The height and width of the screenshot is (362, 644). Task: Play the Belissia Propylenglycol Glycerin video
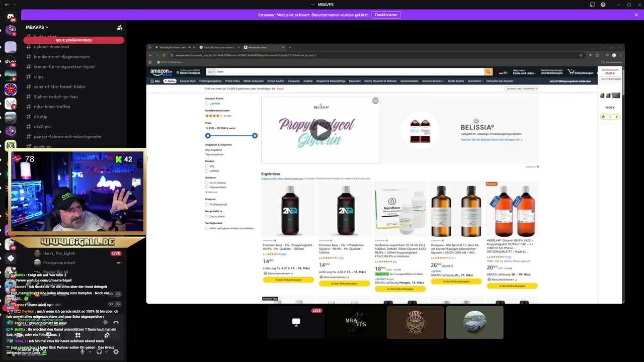click(x=320, y=130)
